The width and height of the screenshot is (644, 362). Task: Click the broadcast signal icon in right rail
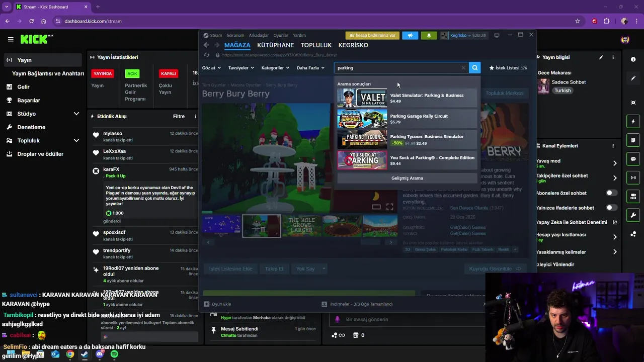tap(633, 177)
